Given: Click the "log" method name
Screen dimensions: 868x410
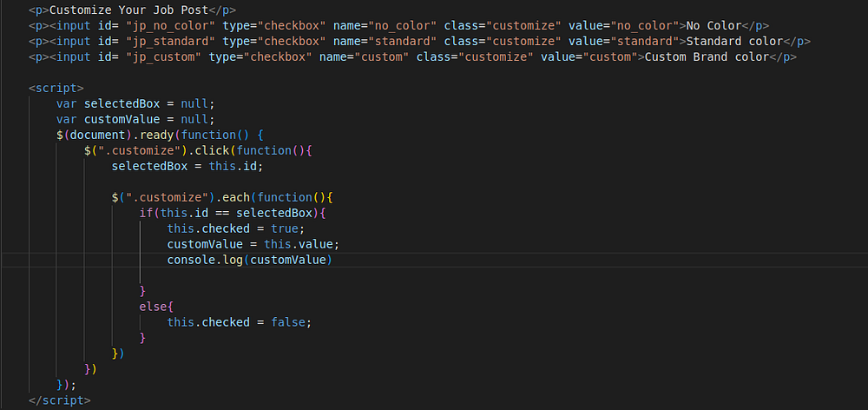Looking at the screenshot, I should [233, 260].
